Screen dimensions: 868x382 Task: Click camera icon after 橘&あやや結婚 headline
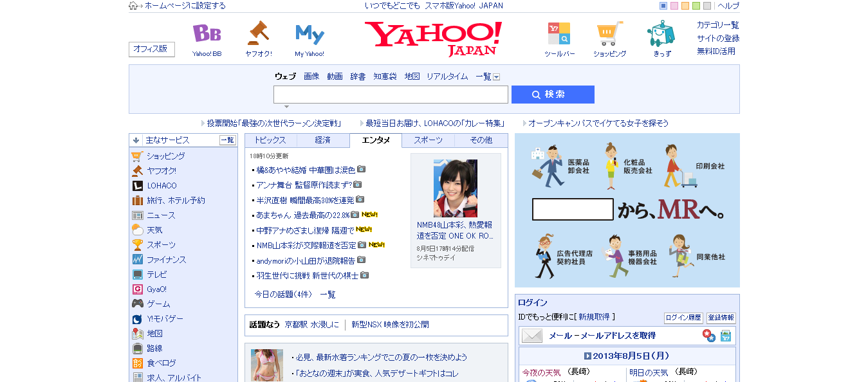point(362,170)
